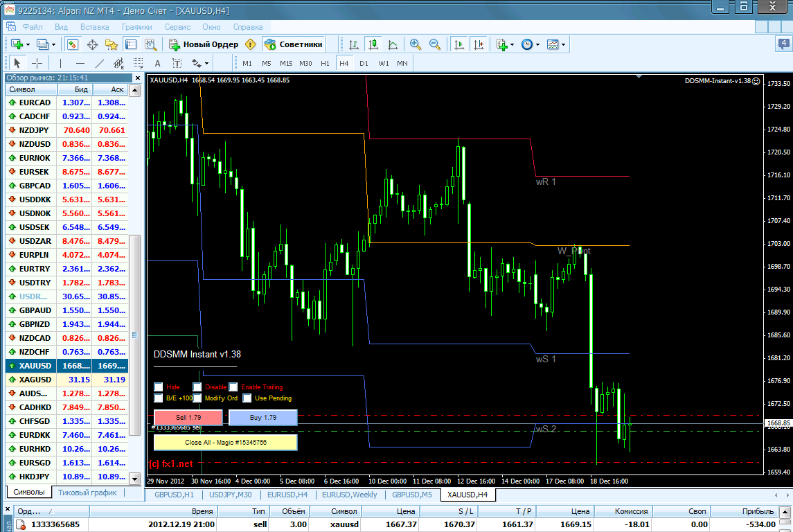The height and width of the screenshot is (532, 793).
Task: Click the Buy 1.79 button
Action: point(263,418)
